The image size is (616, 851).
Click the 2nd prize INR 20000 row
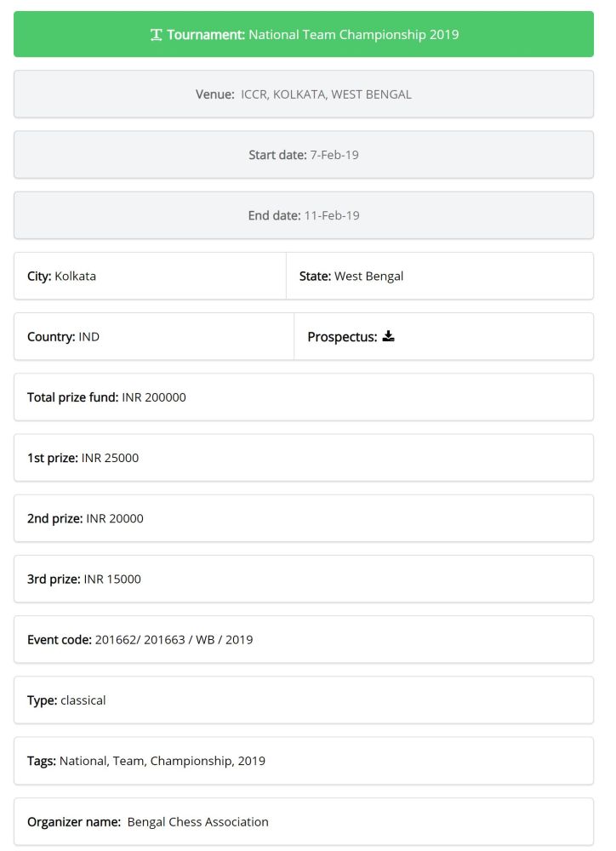(303, 518)
